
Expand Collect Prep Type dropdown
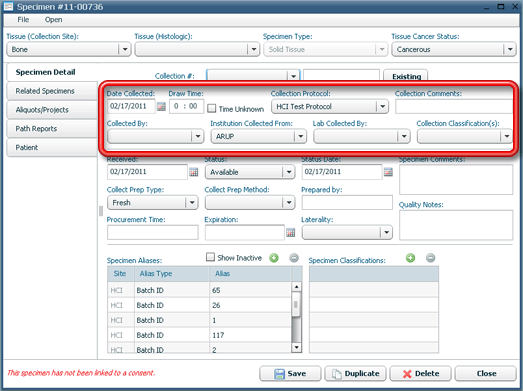tap(192, 203)
